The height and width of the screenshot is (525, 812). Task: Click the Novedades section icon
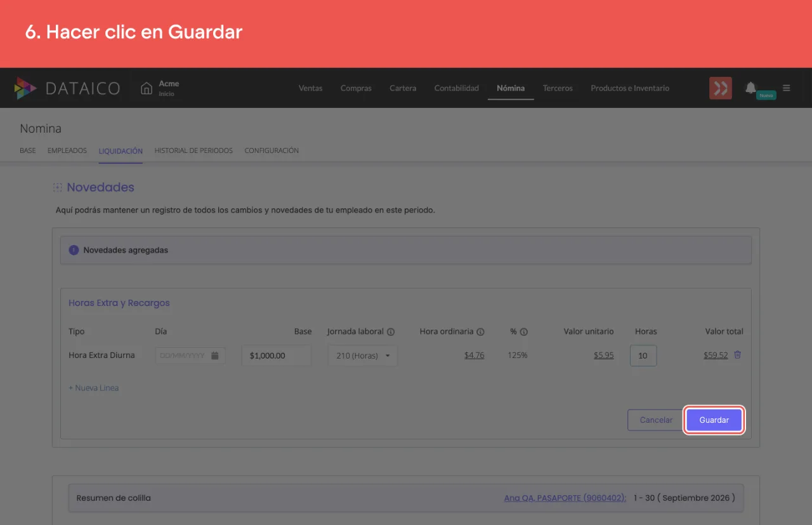pos(58,188)
